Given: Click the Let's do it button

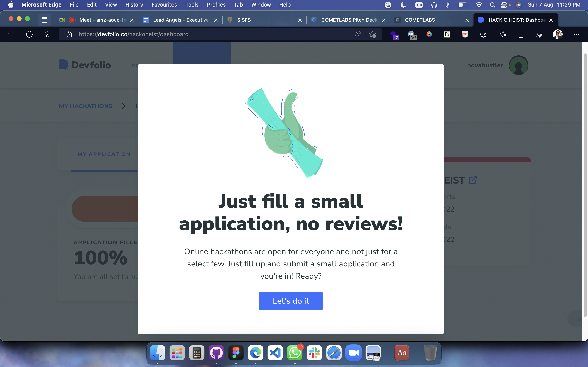Looking at the screenshot, I should pos(291,301).
